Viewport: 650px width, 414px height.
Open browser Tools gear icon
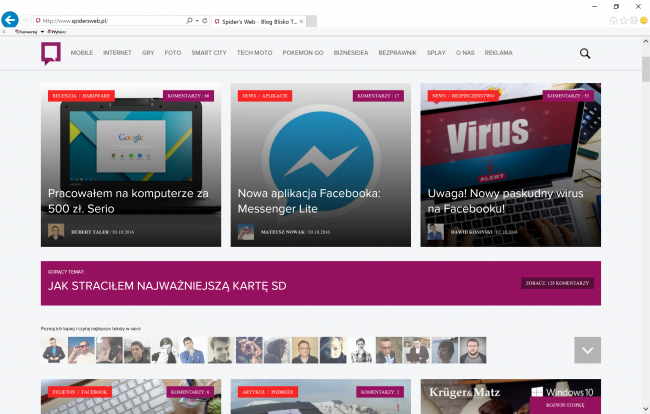tap(634, 20)
